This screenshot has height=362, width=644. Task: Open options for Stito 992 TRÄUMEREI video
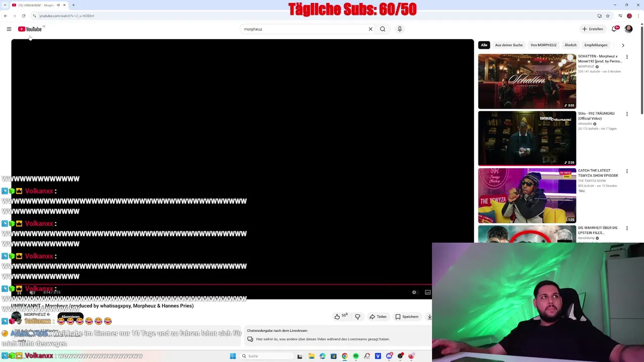(x=627, y=114)
